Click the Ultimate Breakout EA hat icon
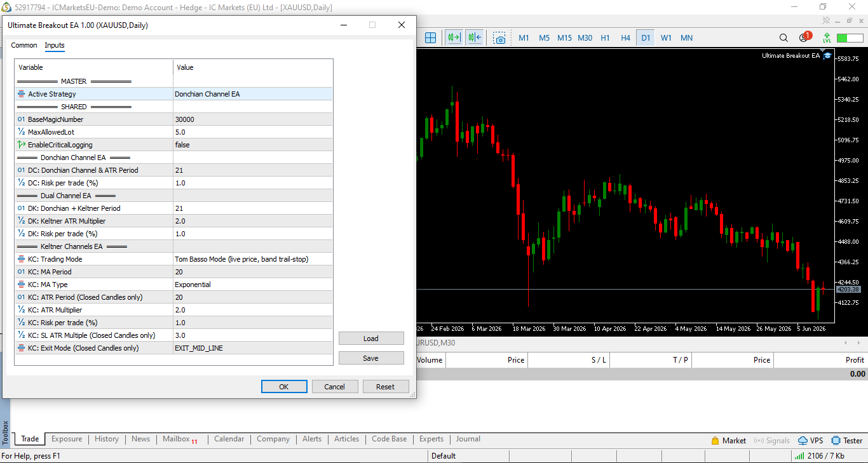This screenshot has width=868, height=463. point(827,56)
